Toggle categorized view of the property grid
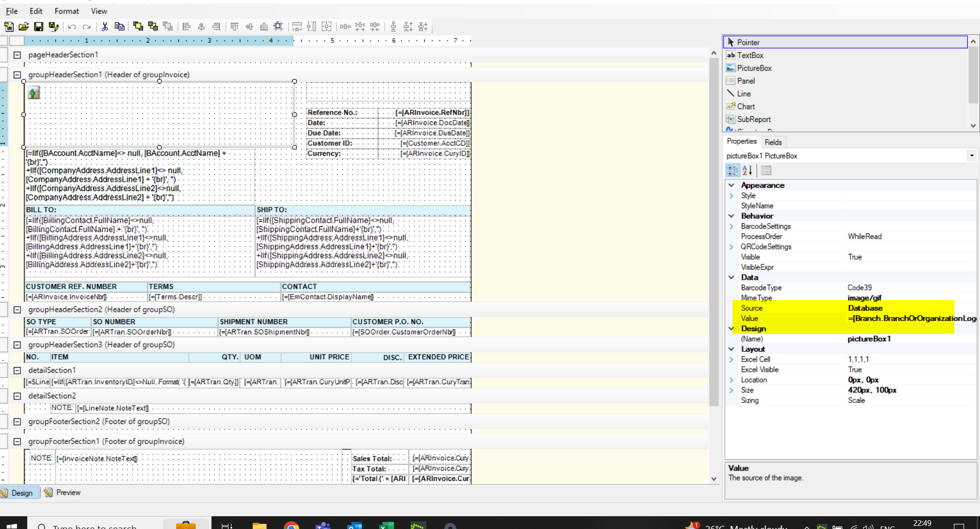Screen dimensions: 980x529 (x=733, y=171)
